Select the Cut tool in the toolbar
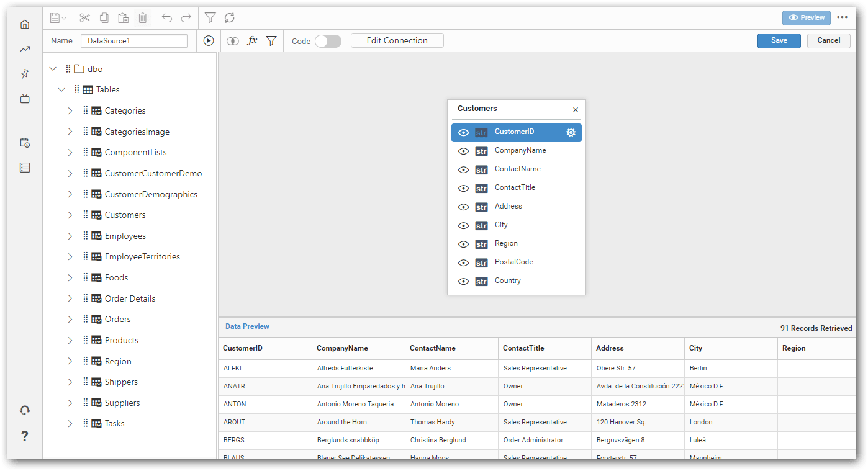 pyautogui.click(x=84, y=17)
